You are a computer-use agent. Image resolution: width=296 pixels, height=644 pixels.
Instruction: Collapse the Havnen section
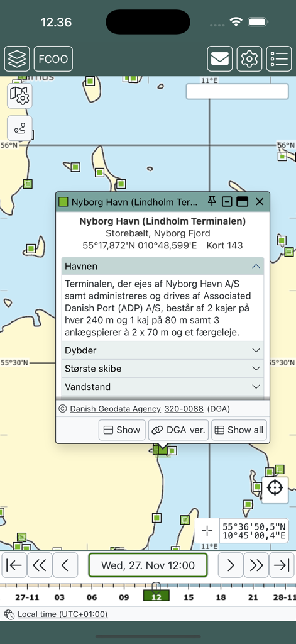163,266
